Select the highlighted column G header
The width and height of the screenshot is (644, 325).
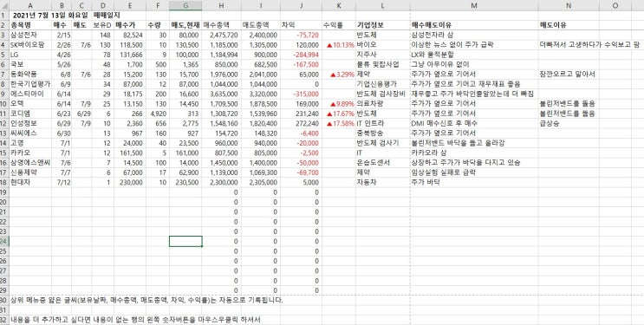[x=185, y=5]
